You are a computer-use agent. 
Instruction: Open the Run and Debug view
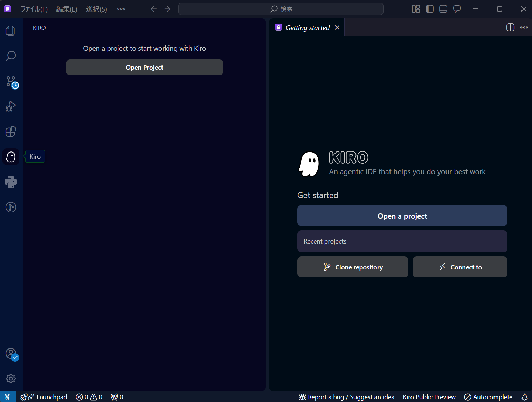pyautogui.click(x=11, y=106)
